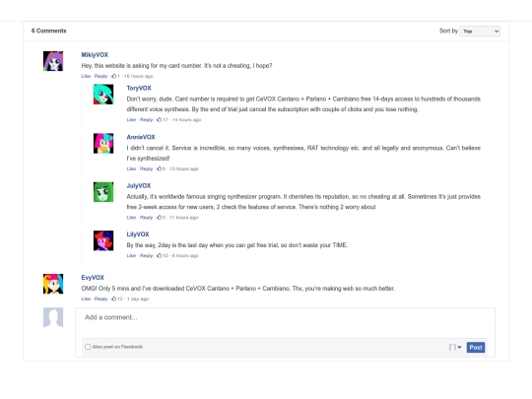Click JulyVOX's green avatar picture
This screenshot has height=399, width=532.
pyautogui.click(x=103, y=192)
